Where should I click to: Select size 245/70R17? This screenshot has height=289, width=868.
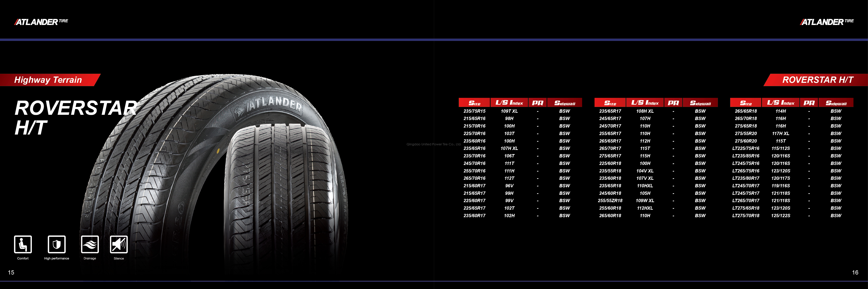[x=610, y=126]
